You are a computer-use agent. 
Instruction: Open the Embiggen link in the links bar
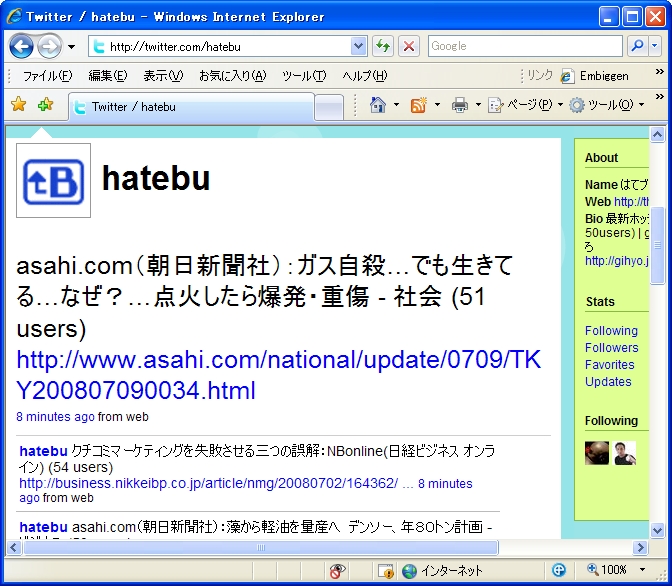595,76
